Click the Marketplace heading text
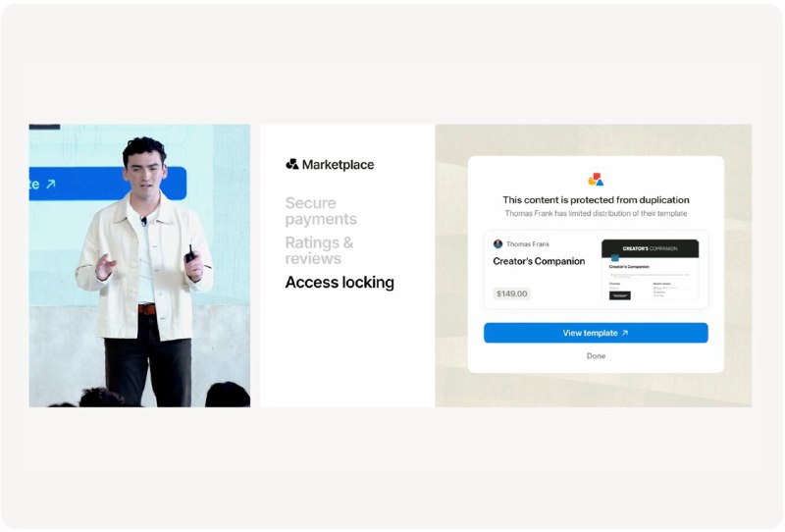Screen dimensions: 785x532 click(x=338, y=165)
